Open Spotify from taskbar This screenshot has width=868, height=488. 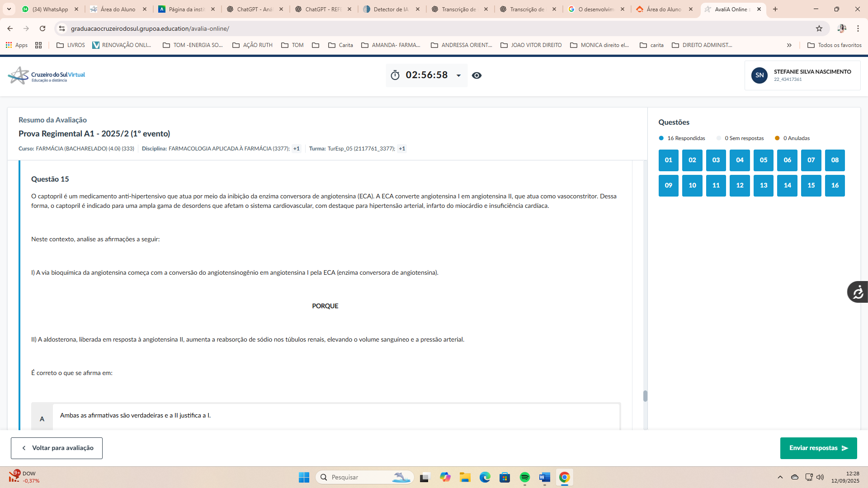524,477
